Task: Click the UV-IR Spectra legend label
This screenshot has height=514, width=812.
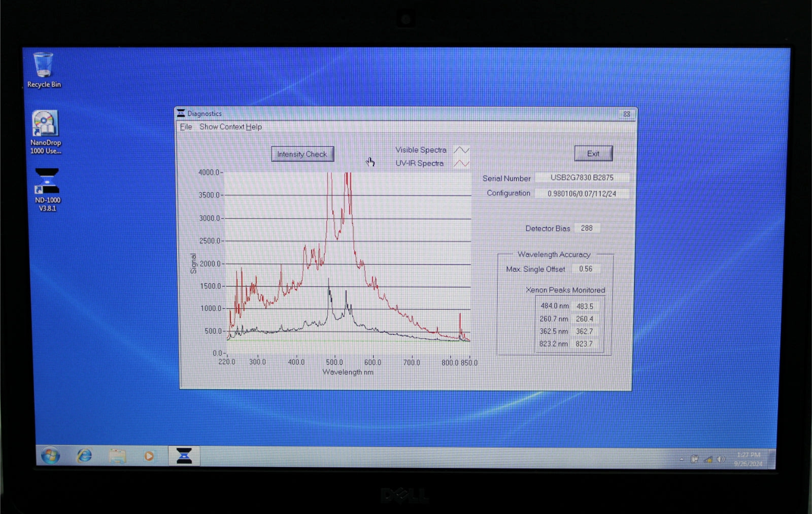Action: coord(419,163)
